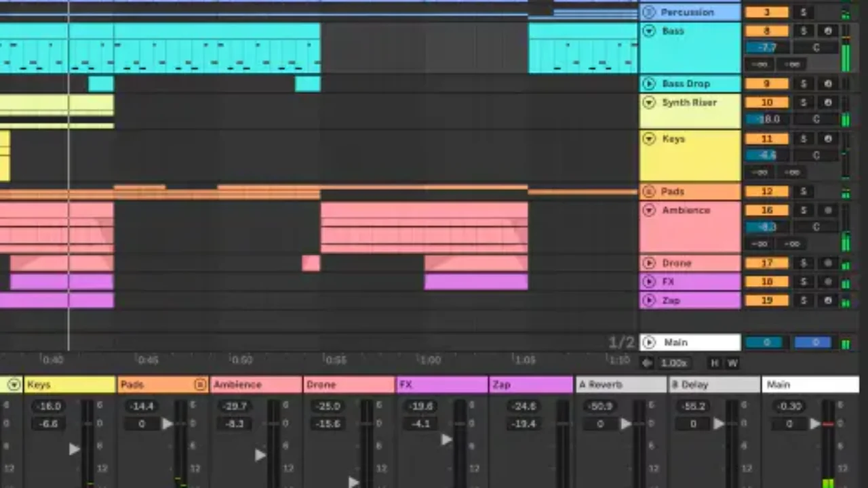The height and width of the screenshot is (488, 868).
Task: Click the FX mixer volume fader handle
Action: tap(446, 439)
